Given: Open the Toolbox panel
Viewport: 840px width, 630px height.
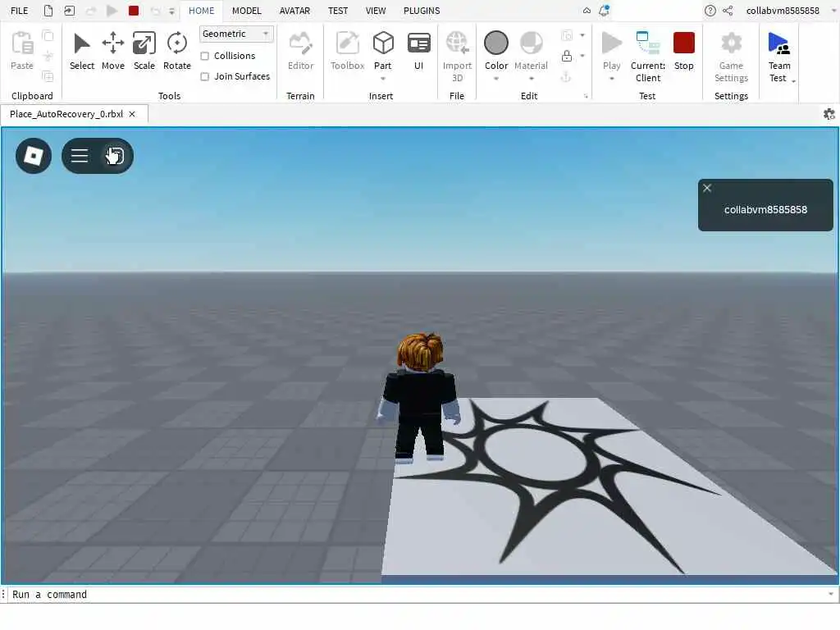Looking at the screenshot, I should tap(347, 43).
